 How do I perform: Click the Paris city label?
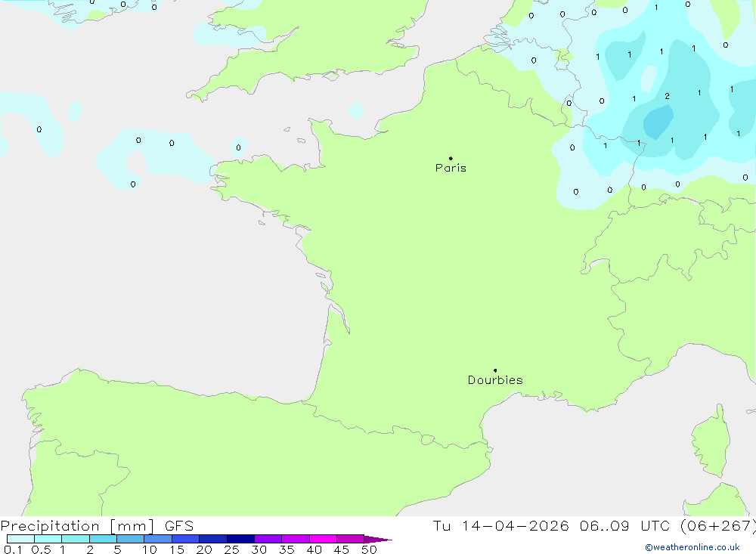click(451, 168)
